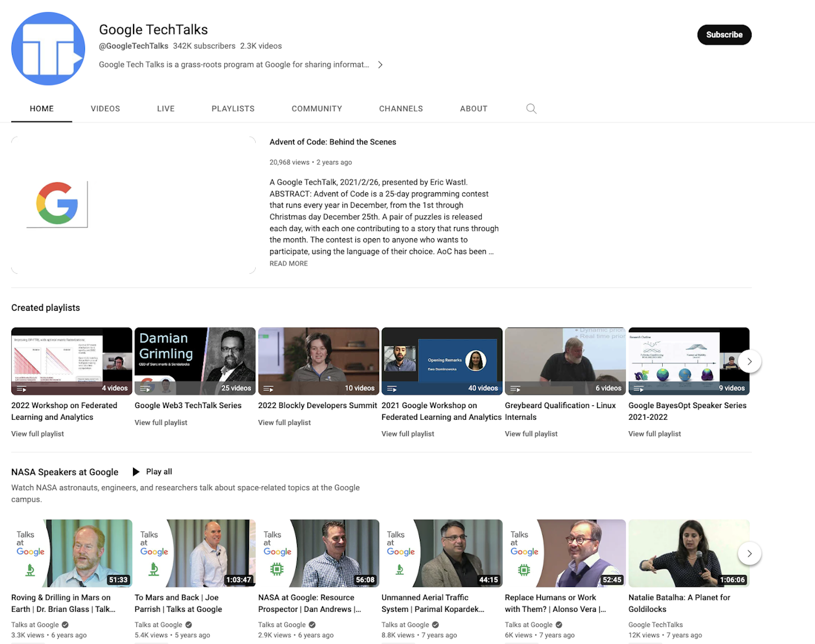Screen dimensions: 815x644
Task: Open title Natalie Batalha: A Planet for Goldilocks
Action: point(679,603)
